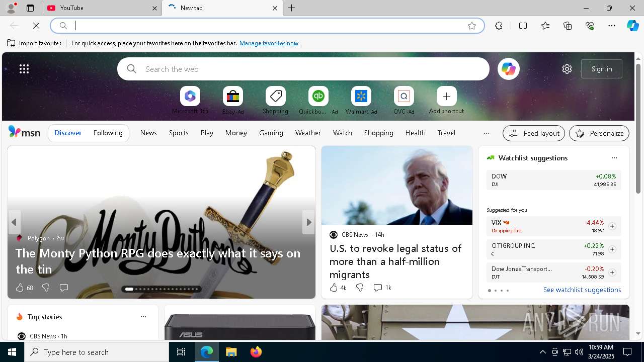Image resolution: width=644 pixels, height=362 pixels.
Task: Click the address bar input
Action: [267, 26]
